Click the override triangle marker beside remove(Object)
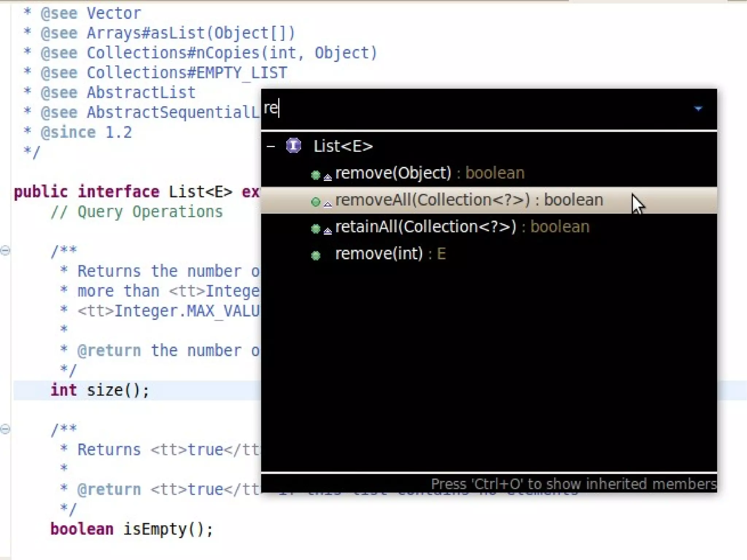This screenshot has width=747, height=560. [x=328, y=178]
